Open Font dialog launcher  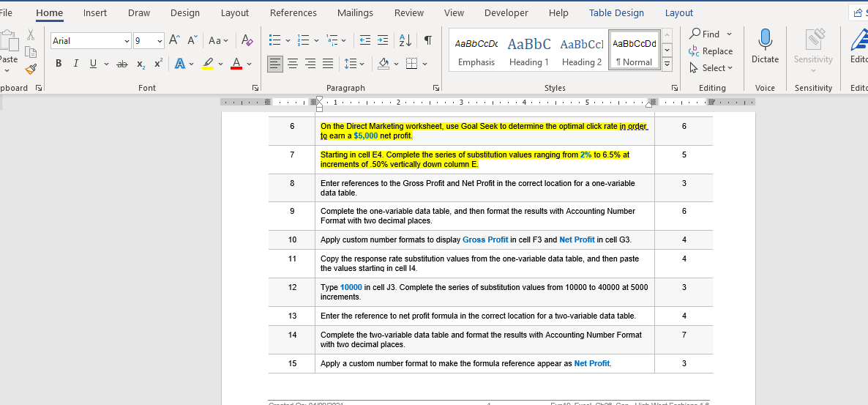point(255,88)
